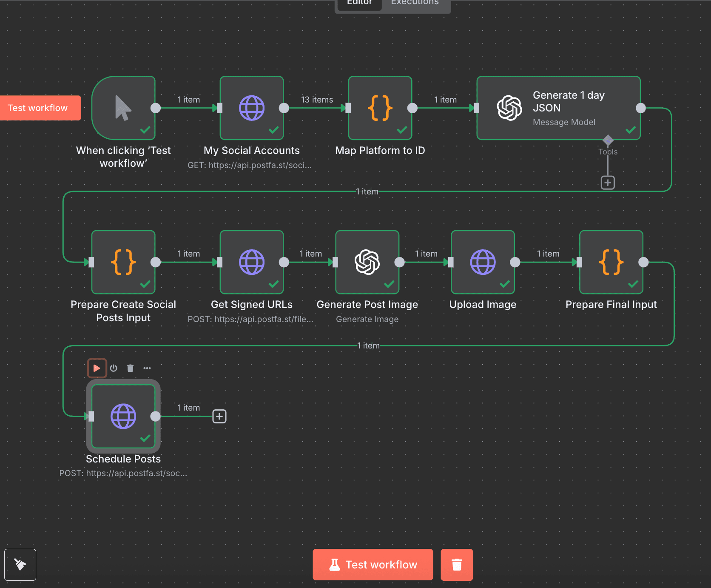Open Schedule Posts node more-options menu
The image size is (711, 588).
(x=147, y=368)
